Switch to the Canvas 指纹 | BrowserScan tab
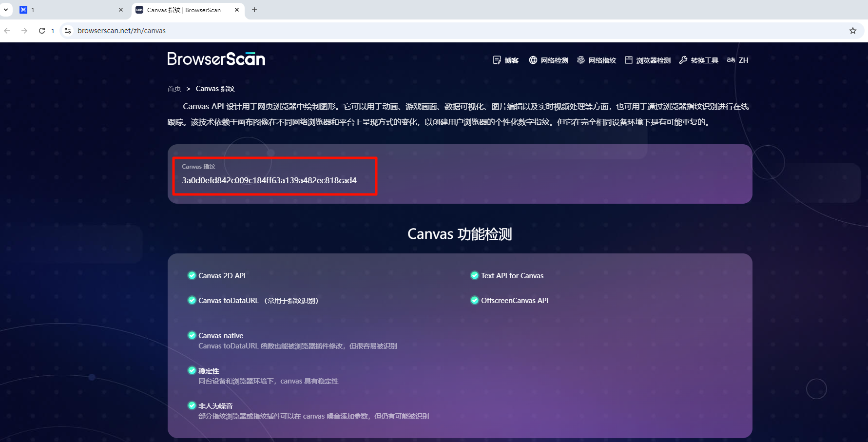Image resolution: width=868 pixels, height=442 pixels. [x=188, y=10]
